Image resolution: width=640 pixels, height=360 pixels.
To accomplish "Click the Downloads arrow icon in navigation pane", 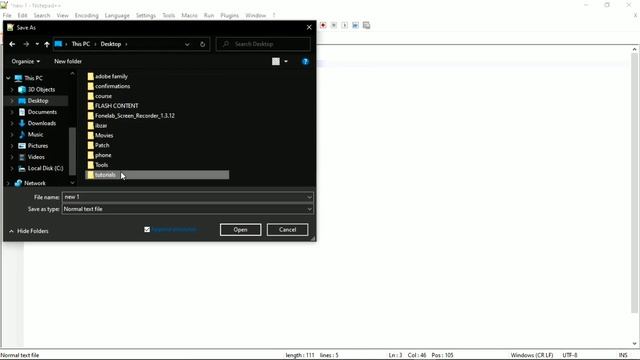I will coord(22,123).
